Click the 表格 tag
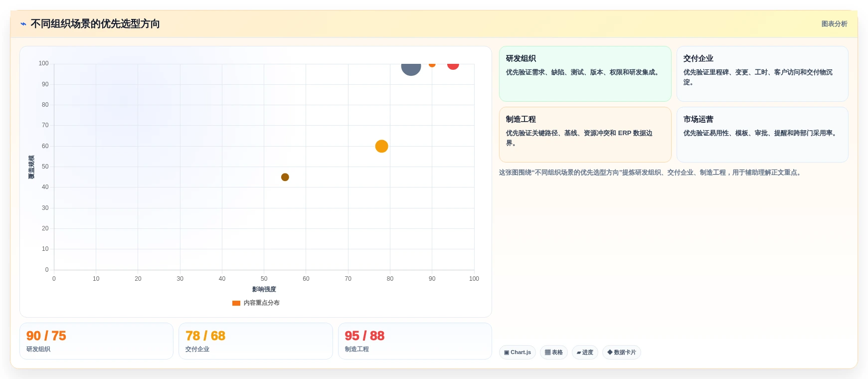This screenshot has height=379, width=868. click(x=553, y=353)
